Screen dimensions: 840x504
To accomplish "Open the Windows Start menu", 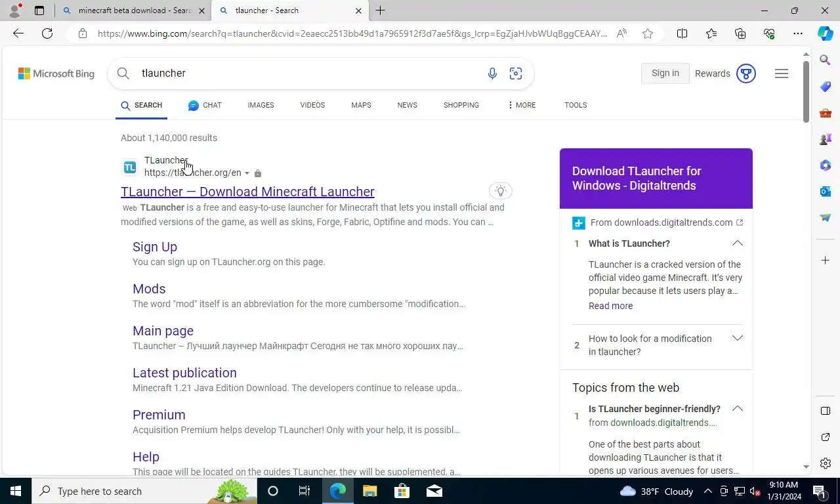I will [16, 491].
